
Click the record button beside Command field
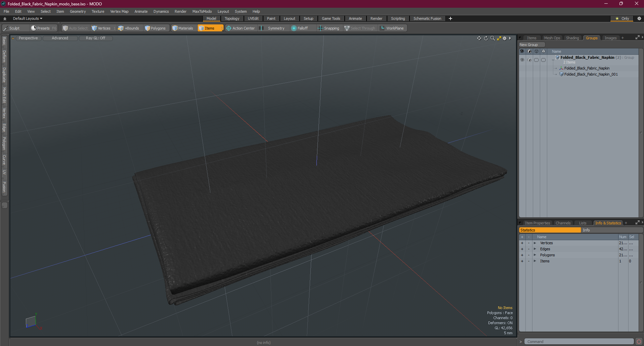click(x=639, y=342)
